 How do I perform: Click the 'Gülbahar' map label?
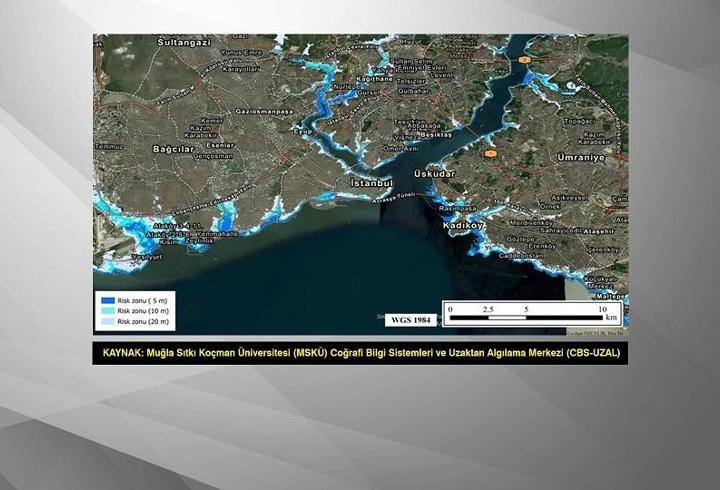(x=412, y=91)
